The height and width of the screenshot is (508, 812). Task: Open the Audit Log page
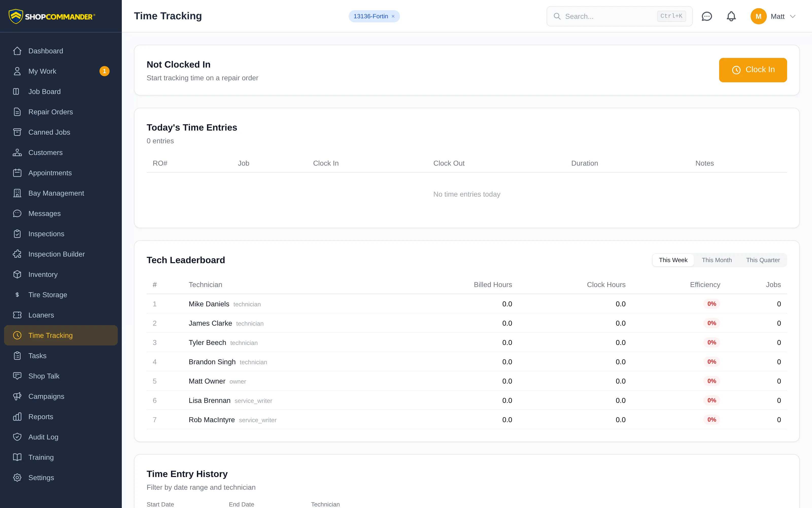[x=61, y=437]
